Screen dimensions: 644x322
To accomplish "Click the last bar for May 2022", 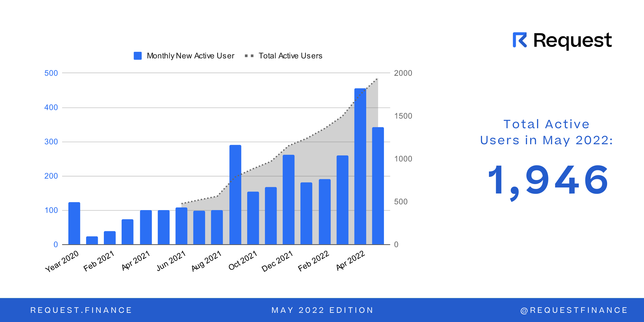I will 378,186.
